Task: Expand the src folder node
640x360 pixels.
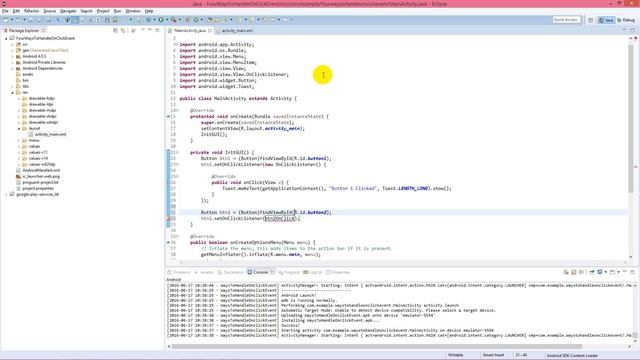Action: pyautogui.click(x=12, y=44)
